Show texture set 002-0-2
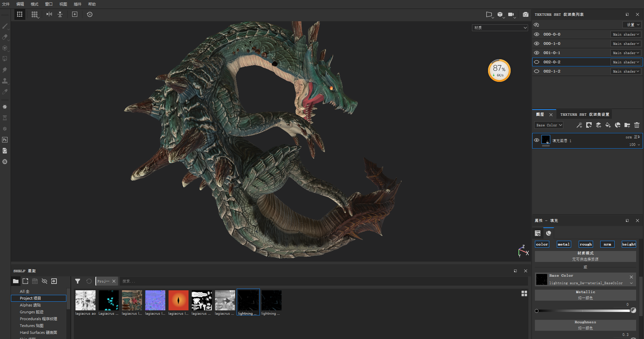Image resolution: width=644 pixels, height=339 pixels. pos(537,62)
